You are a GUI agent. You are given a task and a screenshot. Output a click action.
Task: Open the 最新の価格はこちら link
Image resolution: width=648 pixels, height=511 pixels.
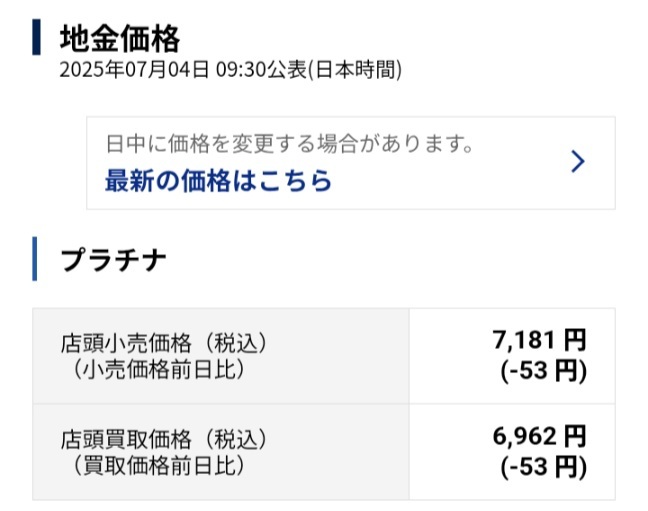218,181
